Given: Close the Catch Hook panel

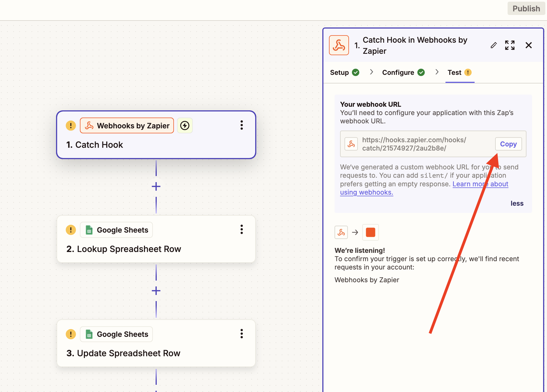Looking at the screenshot, I should 528,45.
